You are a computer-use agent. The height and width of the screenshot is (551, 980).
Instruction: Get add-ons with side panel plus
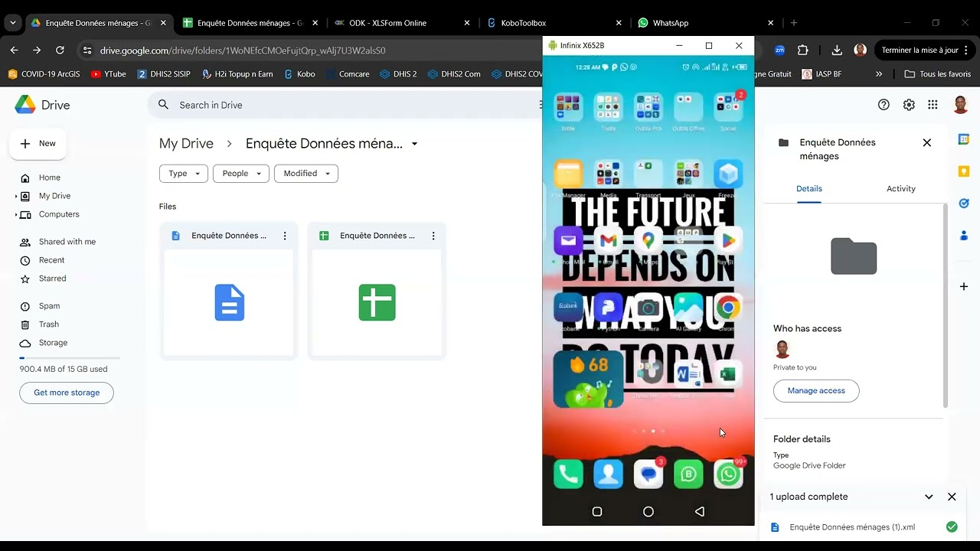[x=964, y=286]
